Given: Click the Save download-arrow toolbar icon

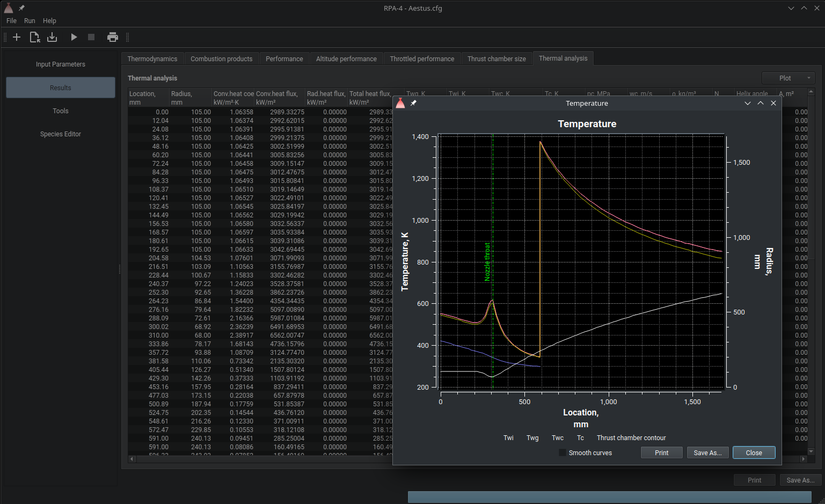Looking at the screenshot, I should tap(52, 37).
